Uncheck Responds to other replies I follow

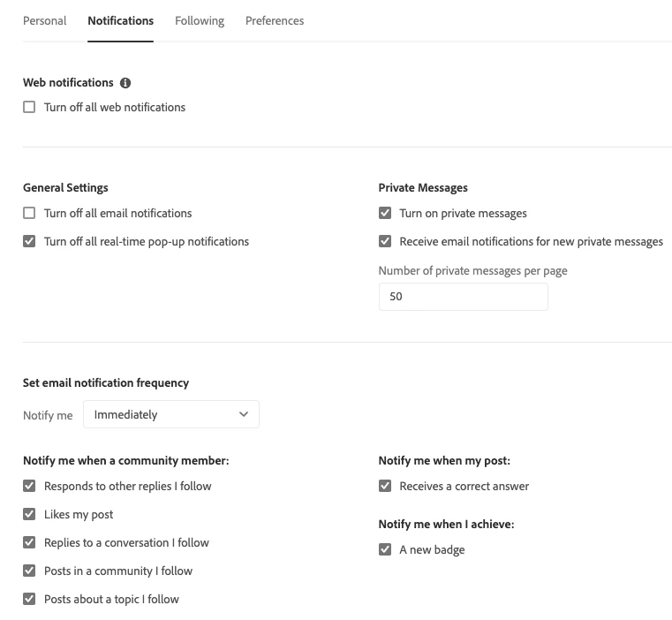tap(30, 486)
